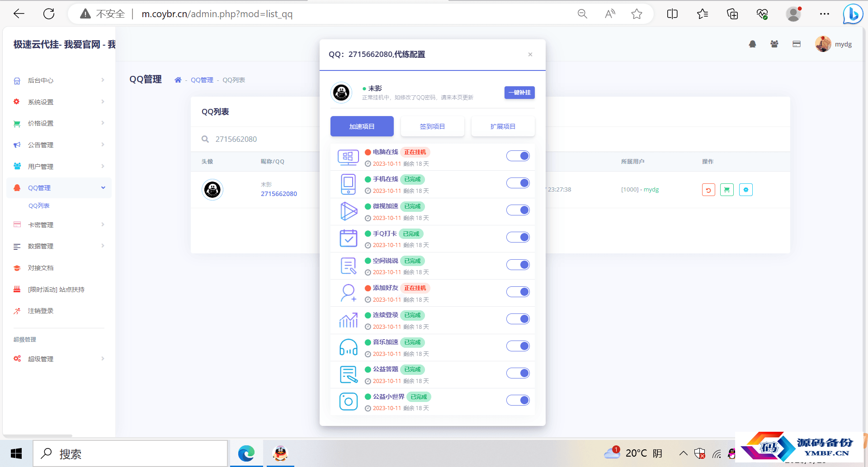This screenshot has height=467, width=868.
Task: Switch off 空间说说 toggle
Action: 518,265
